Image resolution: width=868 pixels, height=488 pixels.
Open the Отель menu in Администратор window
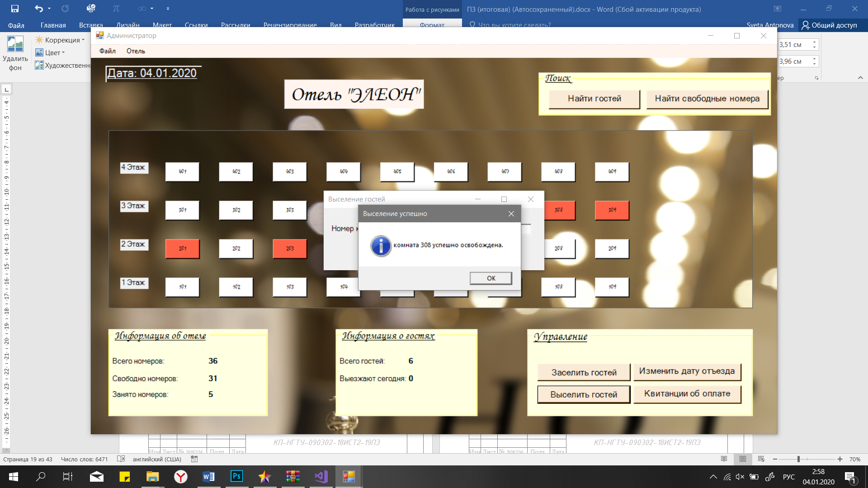coord(136,51)
